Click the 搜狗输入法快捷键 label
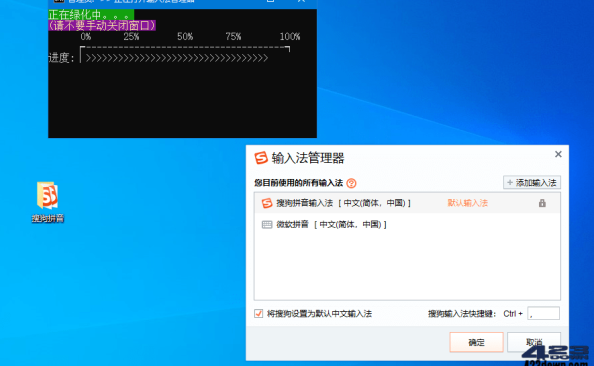594x366 pixels. click(462, 314)
